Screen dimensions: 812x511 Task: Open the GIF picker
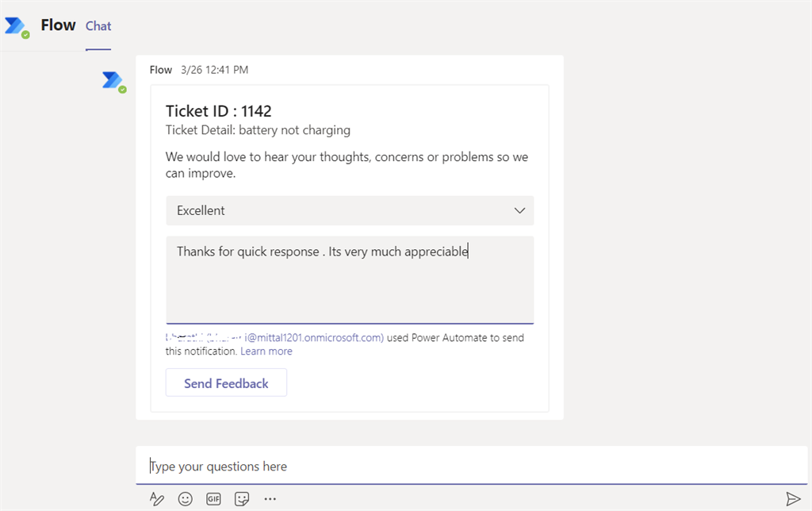[x=213, y=498]
